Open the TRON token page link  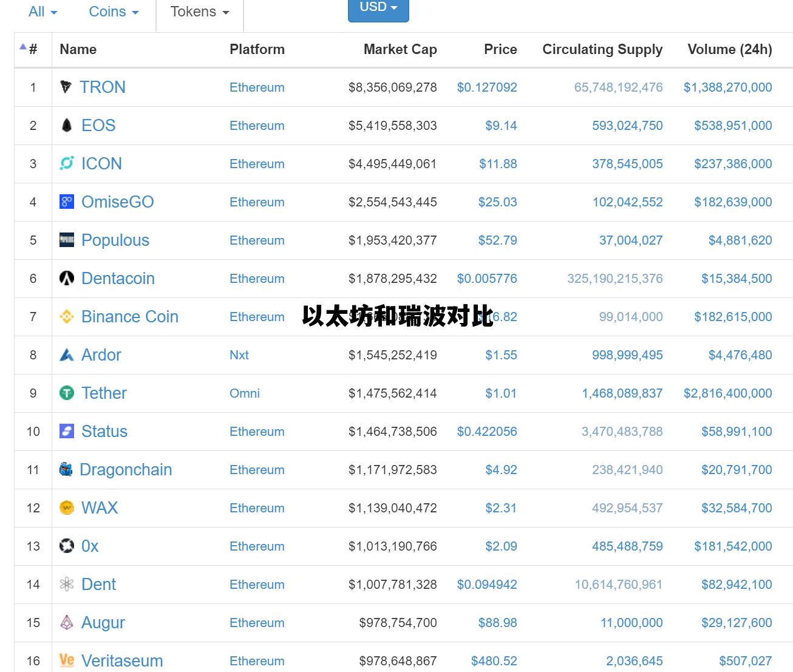pyautogui.click(x=103, y=87)
